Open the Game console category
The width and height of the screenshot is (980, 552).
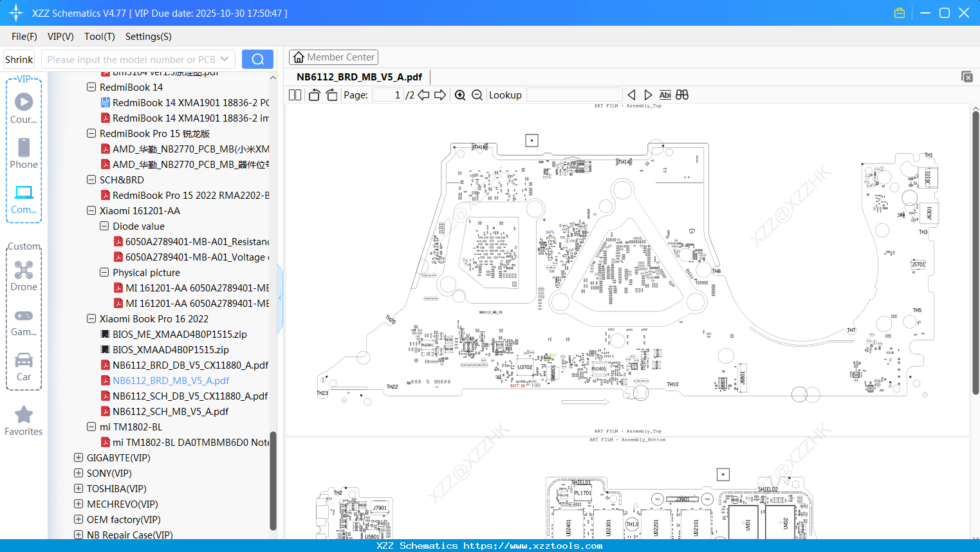tap(24, 322)
